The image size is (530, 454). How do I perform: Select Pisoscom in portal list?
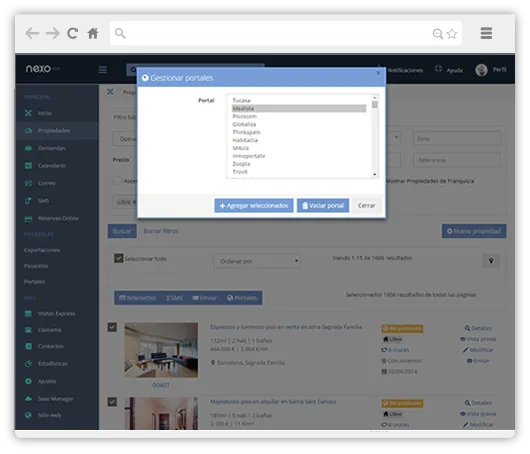(x=299, y=116)
